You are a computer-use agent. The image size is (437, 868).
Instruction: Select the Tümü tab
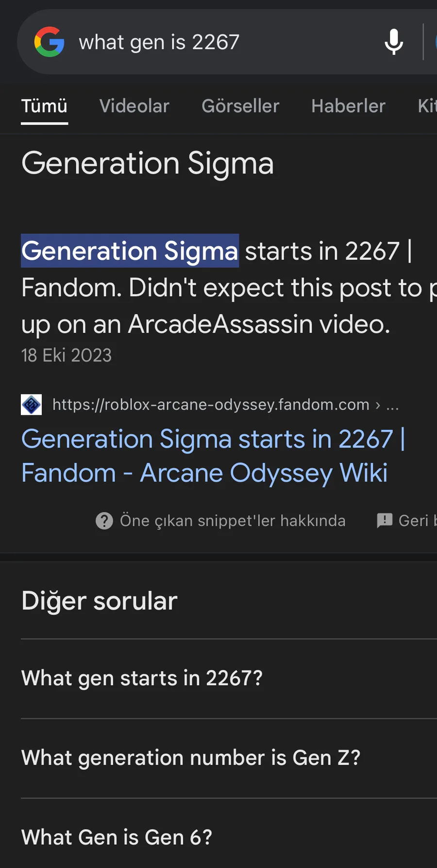pyautogui.click(x=44, y=106)
